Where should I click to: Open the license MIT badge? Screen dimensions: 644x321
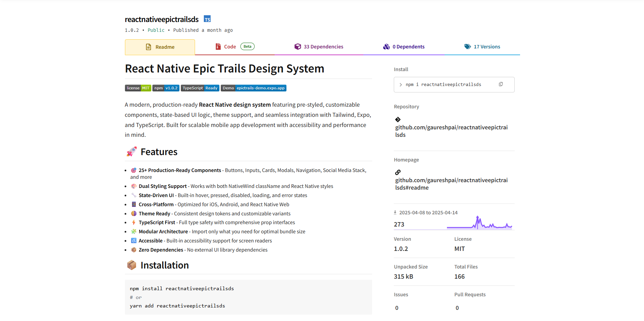[x=138, y=88]
